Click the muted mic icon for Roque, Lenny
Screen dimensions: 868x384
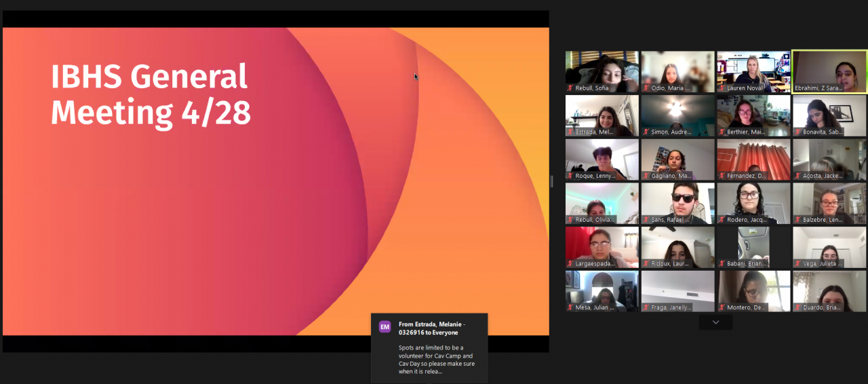[x=570, y=176]
